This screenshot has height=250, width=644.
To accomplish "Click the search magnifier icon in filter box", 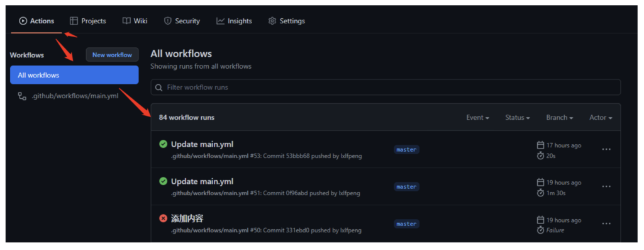I will [x=159, y=88].
